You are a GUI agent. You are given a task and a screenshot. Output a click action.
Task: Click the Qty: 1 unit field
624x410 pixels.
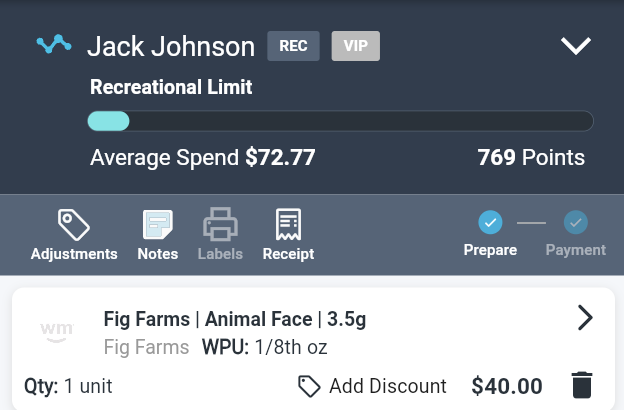point(68,386)
